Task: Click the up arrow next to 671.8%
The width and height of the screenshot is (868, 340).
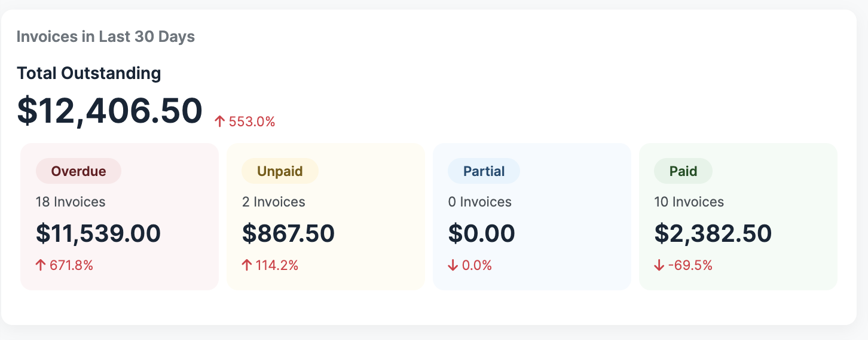Action: (41, 265)
